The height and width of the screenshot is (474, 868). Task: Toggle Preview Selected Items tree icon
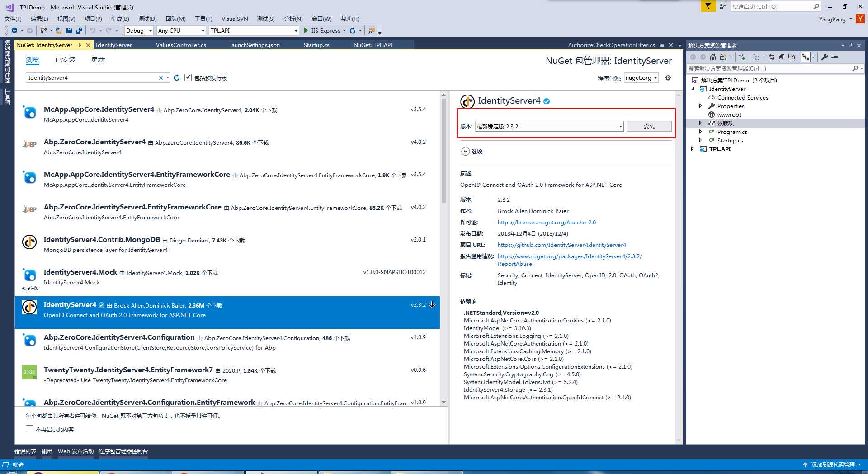(x=806, y=57)
